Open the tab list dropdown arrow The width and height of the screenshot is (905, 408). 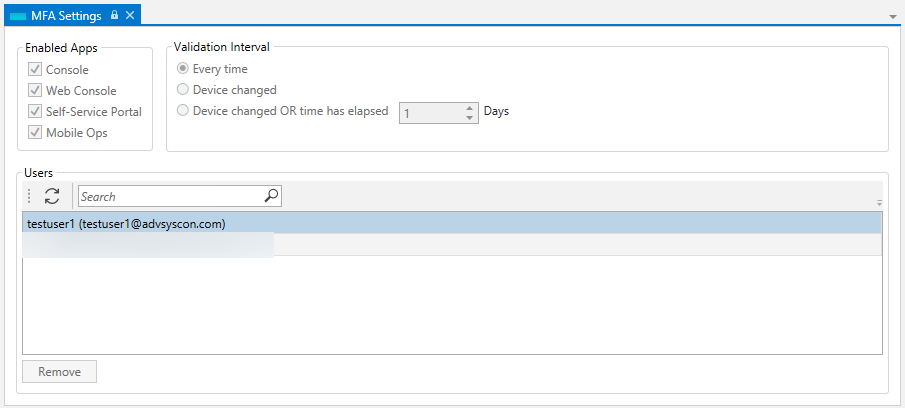pos(893,17)
